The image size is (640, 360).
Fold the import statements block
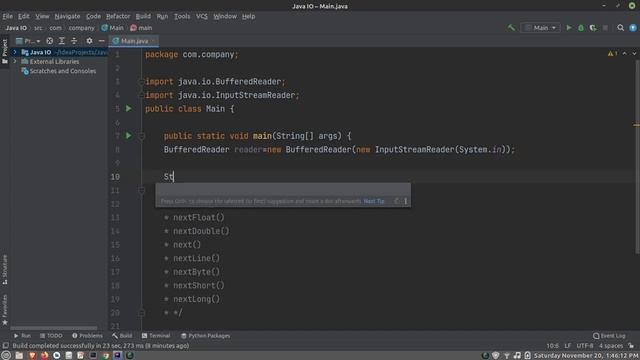[x=141, y=82]
